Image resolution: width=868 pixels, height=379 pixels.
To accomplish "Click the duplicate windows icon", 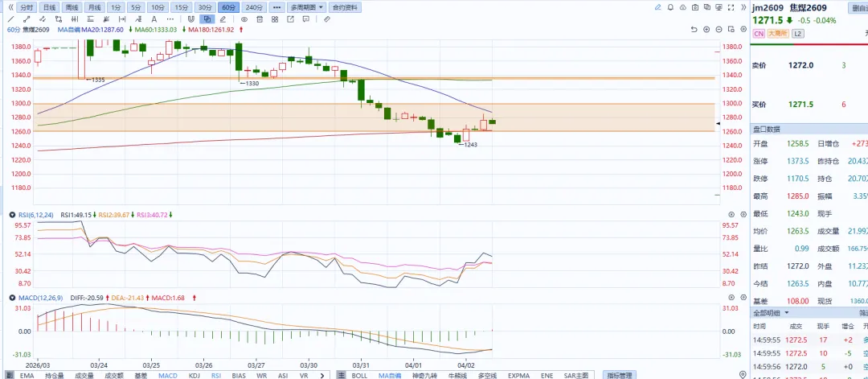I will click(x=709, y=8).
